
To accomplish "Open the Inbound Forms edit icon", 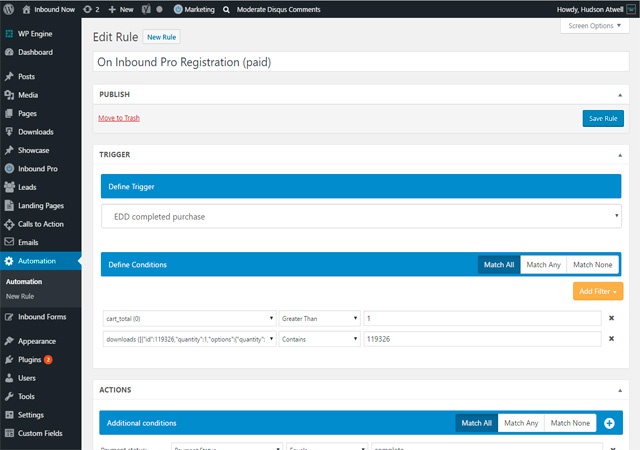I will click(9, 317).
